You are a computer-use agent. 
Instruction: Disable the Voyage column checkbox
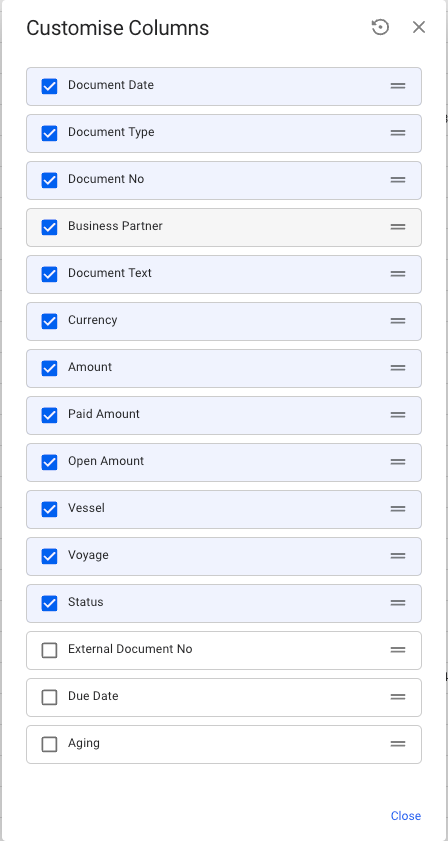pyautogui.click(x=49, y=556)
